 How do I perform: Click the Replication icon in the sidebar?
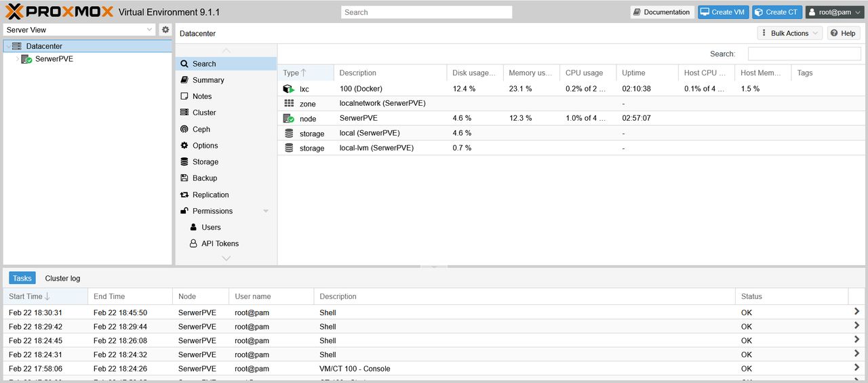click(x=184, y=195)
